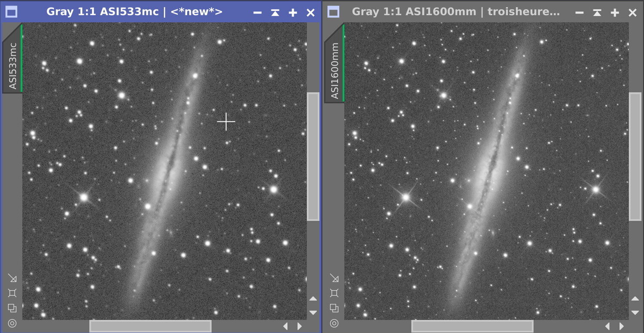Click the scroll-right arrow in ASI1600mm window

621,326
